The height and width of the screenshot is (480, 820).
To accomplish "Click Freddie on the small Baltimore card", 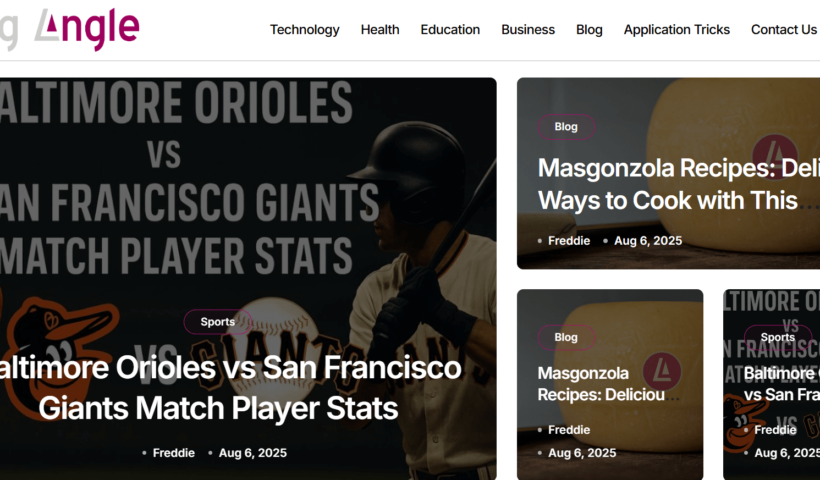I will [775, 430].
